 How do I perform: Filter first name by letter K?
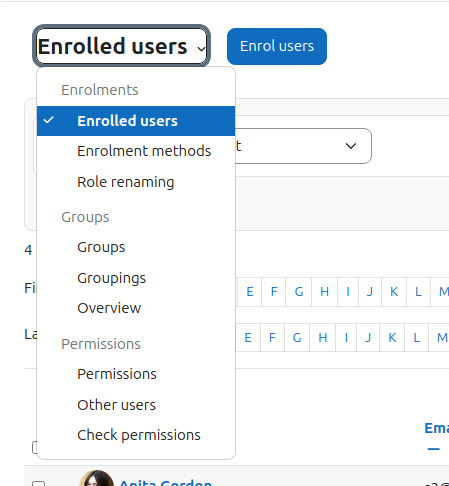[x=394, y=292]
